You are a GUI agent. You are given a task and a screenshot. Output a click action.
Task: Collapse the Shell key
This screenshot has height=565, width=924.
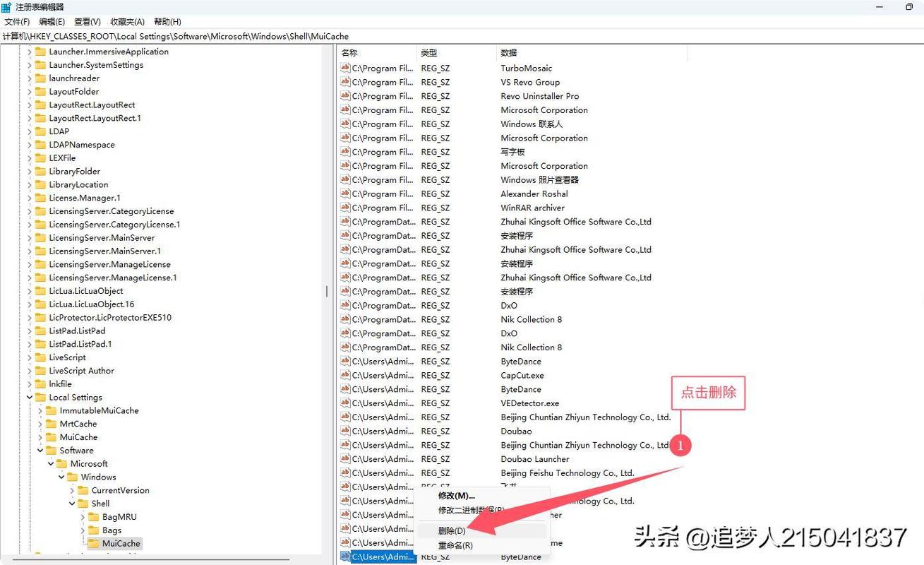click(72, 504)
